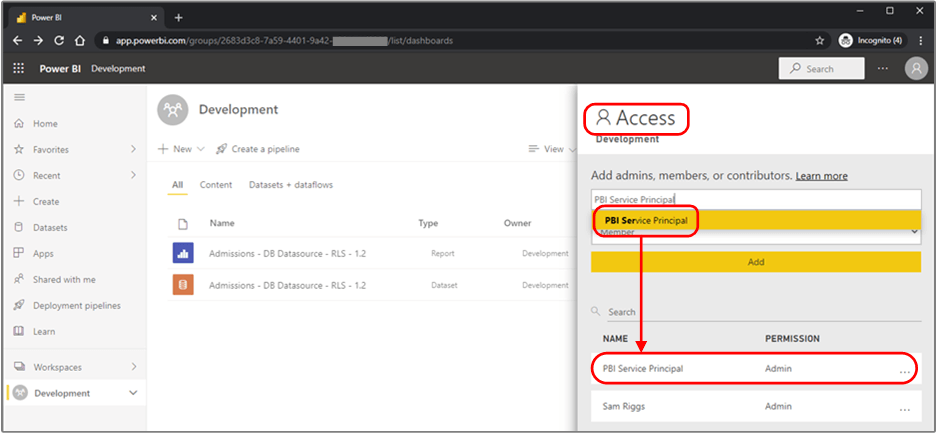Open the Admissions report name
Viewport: 937px width, 433px height.
pyautogui.click(x=287, y=254)
